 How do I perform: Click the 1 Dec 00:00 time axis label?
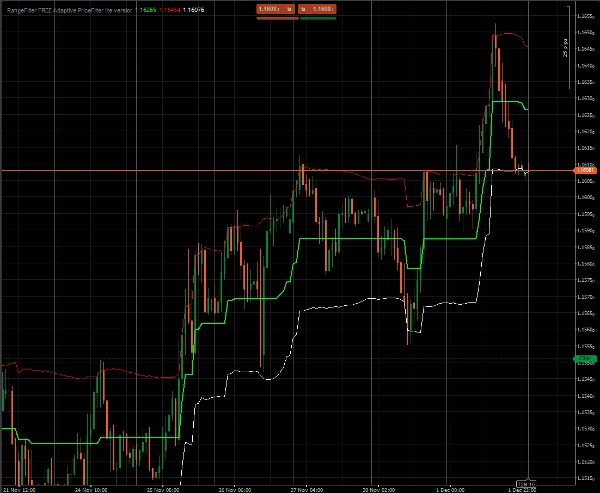[x=450, y=490]
